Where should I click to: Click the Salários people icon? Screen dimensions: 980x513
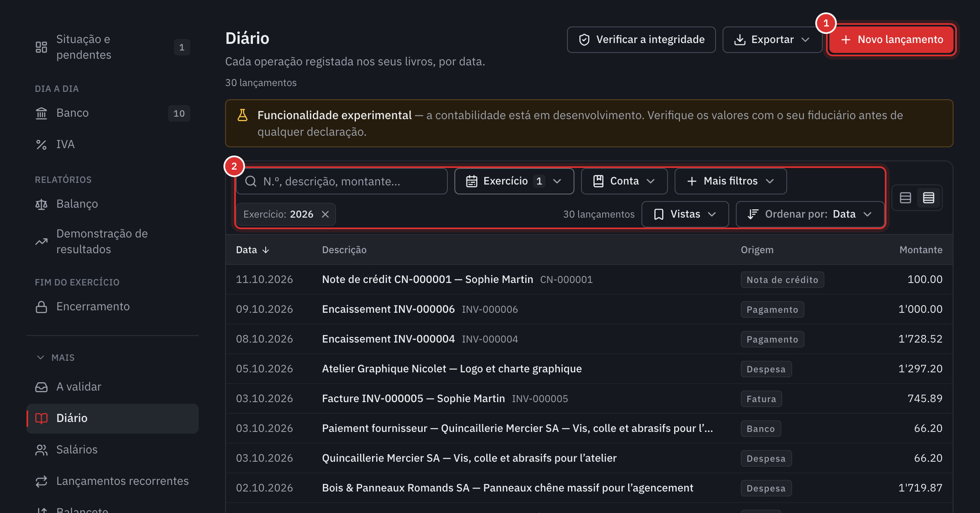tap(41, 450)
